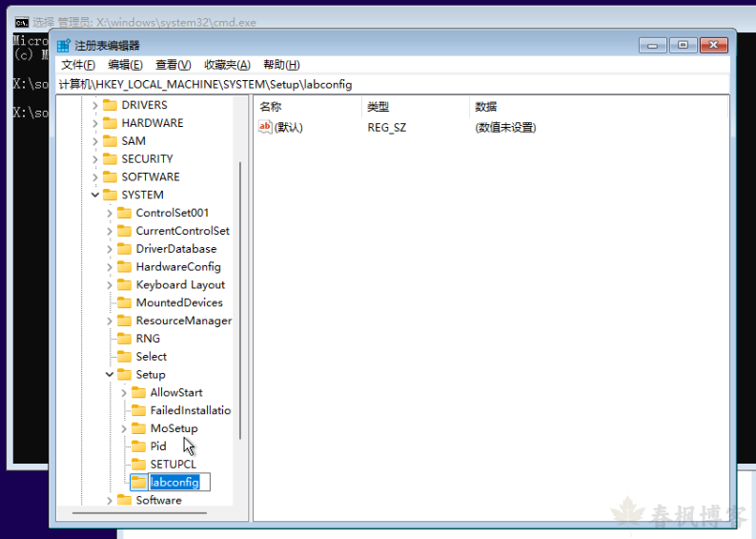Click the SECURITY folder icon
This screenshot has height=539, width=756.
coord(110,158)
